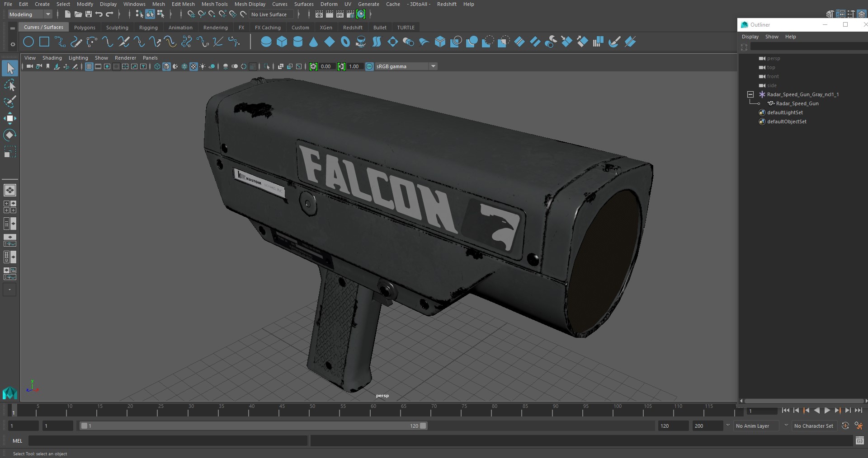Open the Mesh Tools menu
This screenshot has height=458, width=868.
tap(214, 4)
